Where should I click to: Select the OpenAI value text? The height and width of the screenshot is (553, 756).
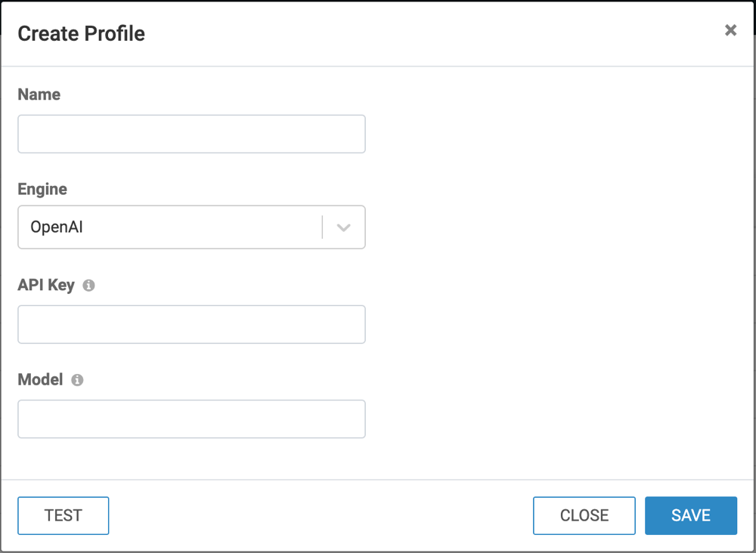coord(57,227)
